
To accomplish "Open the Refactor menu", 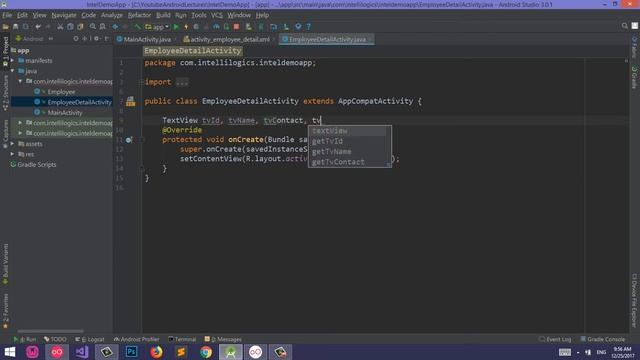I will pos(139,15).
